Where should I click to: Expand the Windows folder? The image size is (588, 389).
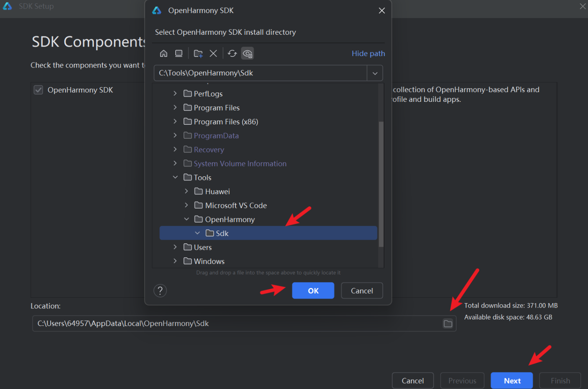175,261
